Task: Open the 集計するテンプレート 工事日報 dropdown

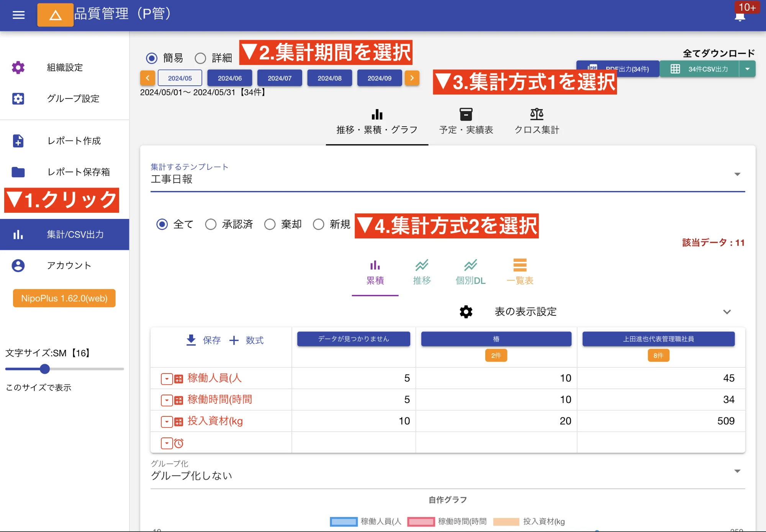Action: point(737,174)
